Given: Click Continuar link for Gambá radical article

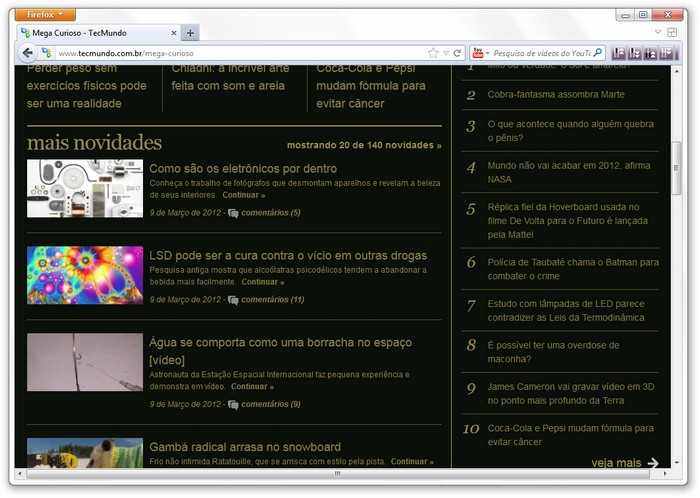Looking at the screenshot, I should (x=412, y=462).
